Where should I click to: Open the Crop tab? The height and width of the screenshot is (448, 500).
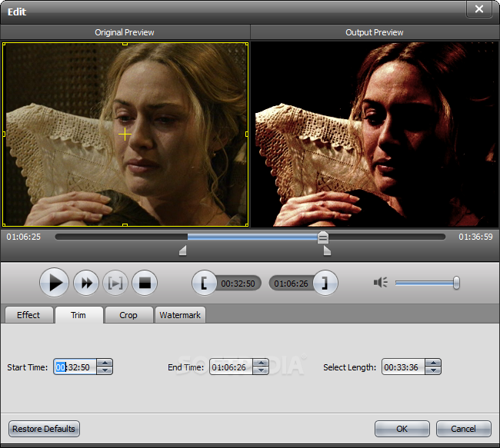pos(128,315)
